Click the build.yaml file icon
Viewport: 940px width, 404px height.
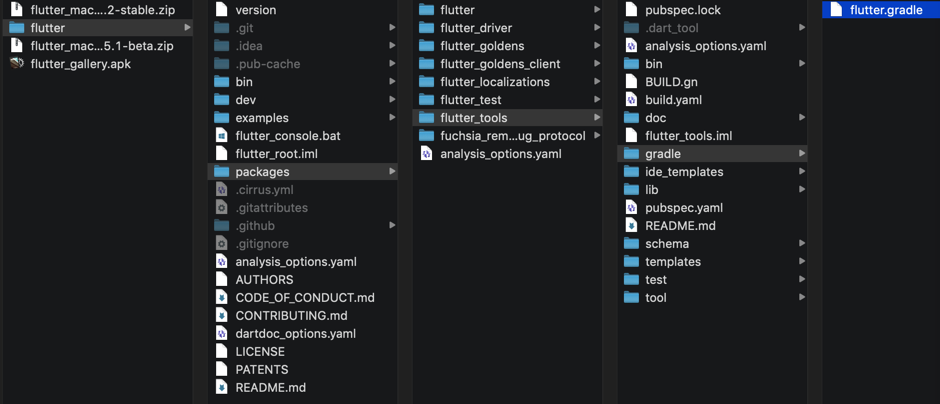coord(631,100)
